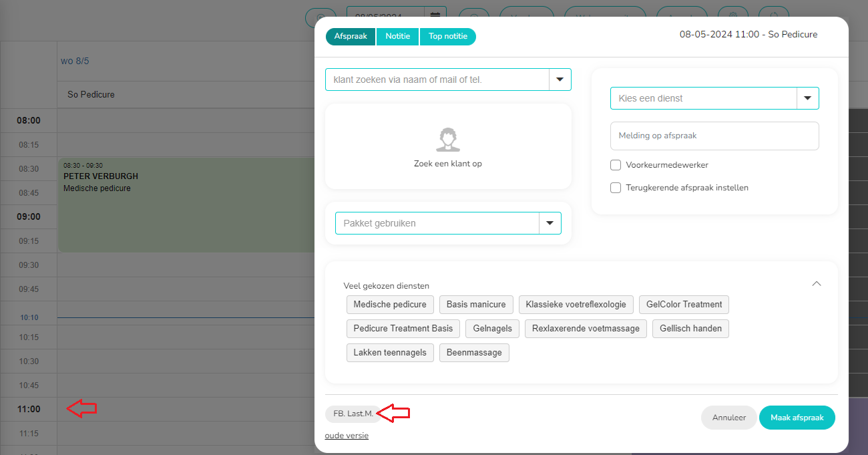This screenshot has width=868, height=455.
Task: Click the 10:30 time label
Action: click(29, 361)
